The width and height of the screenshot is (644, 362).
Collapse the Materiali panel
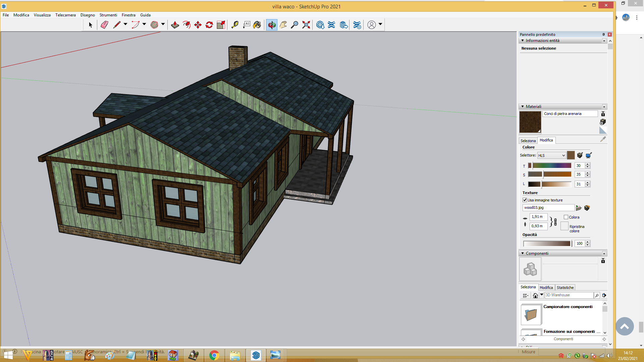pyautogui.click(x=523, y=107)
